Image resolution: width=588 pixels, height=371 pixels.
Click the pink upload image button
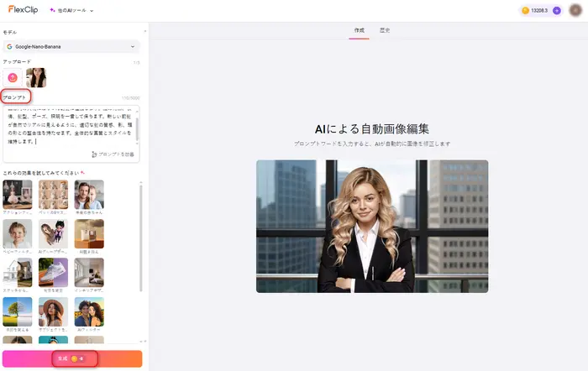(x=13, y=78)
